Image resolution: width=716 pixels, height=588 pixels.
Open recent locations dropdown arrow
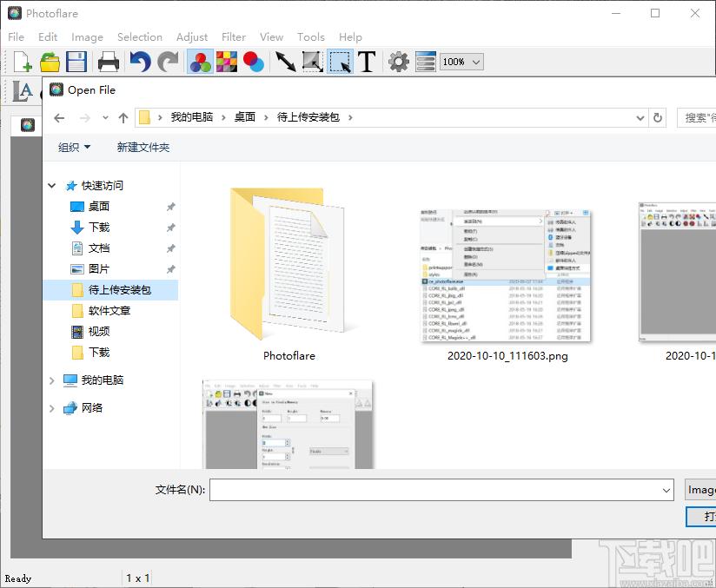[x=105, y=118]
